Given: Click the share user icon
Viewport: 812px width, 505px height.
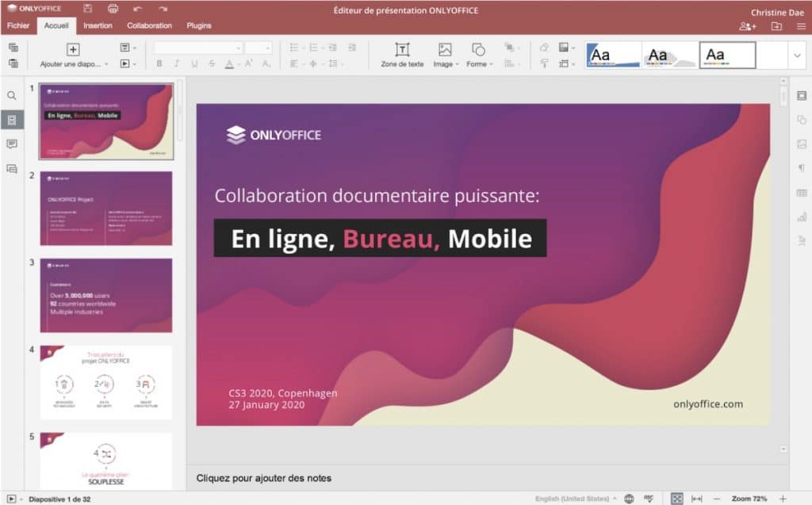Looking at the screenshot, I should pos(747,26).
